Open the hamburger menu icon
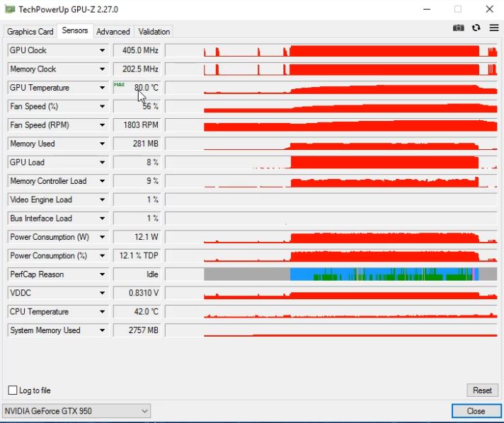This screenshot has height=423, width=504. [x=494, y=28]
